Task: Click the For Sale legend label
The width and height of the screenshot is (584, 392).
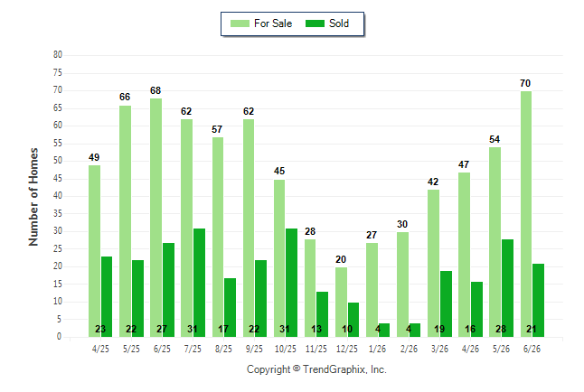Action: [273, 23]
